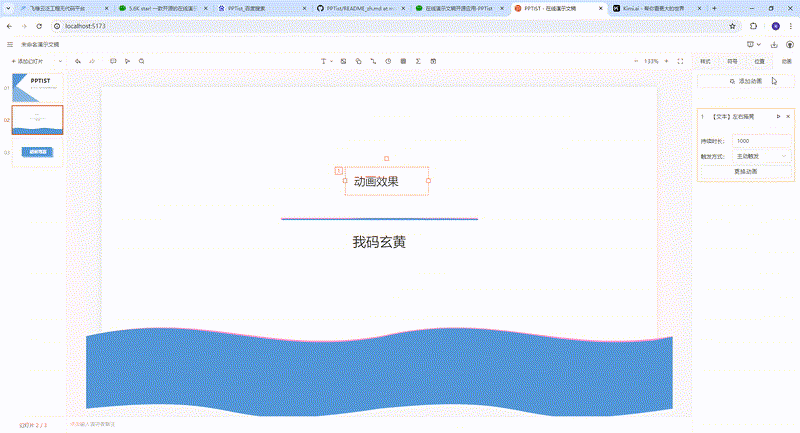Select the insert Image tool
Image resolution: width=800 pixels, height=433 pixels.
pos(343,61)
